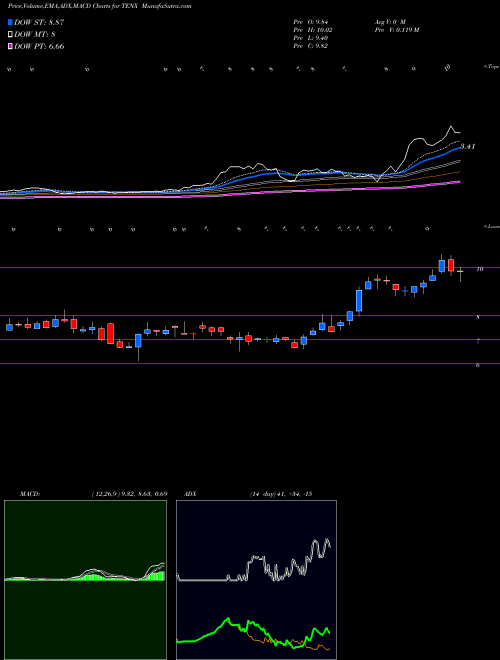Click the 'Pre H: 10.02' value
Screen dimensions: 500x660
[312, 30]
